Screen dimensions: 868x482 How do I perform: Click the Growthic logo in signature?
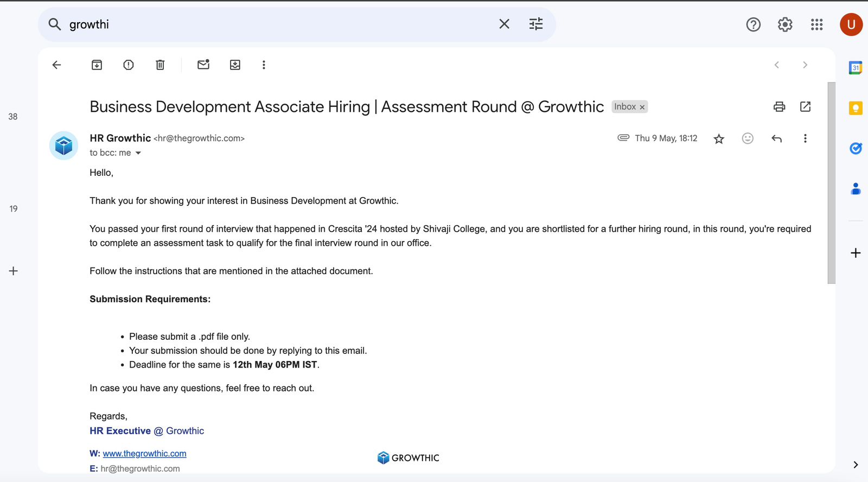409,458
